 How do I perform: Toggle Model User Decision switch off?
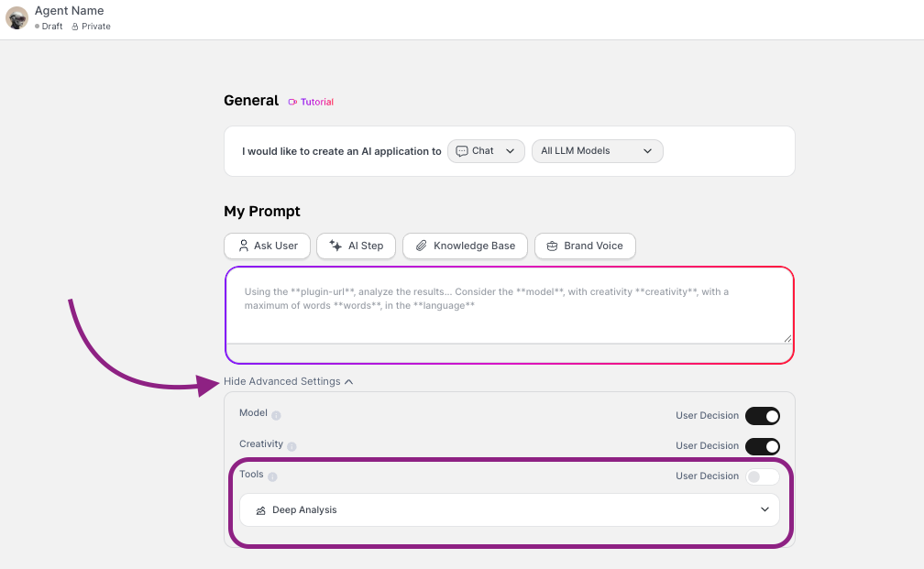(x=762, y=416)
